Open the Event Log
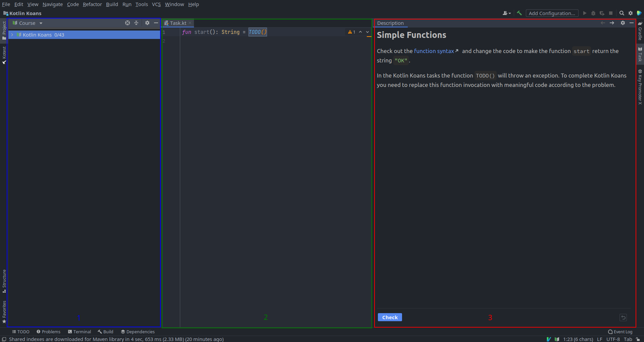This screenshot has height=342, width=644. (620, 332)
